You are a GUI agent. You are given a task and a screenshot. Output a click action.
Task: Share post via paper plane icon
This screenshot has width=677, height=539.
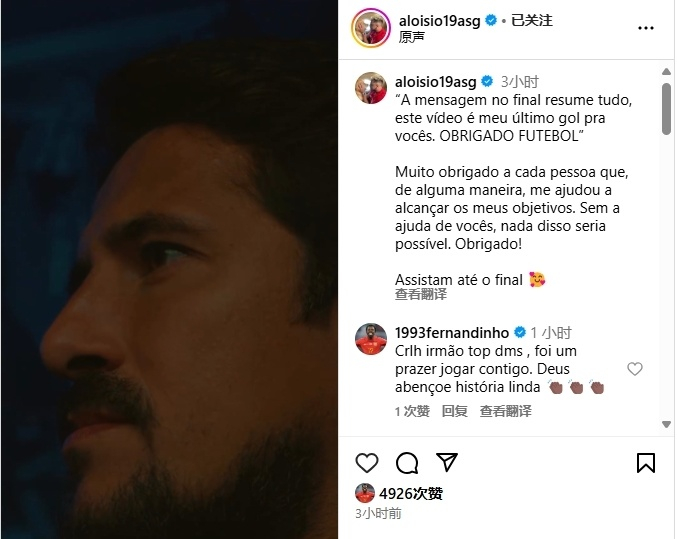(x=446, y=462)
